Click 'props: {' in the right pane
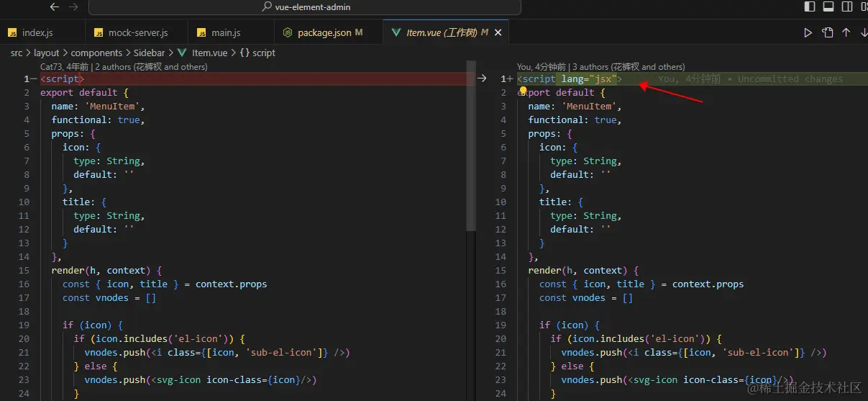 (x=552, y=134)
